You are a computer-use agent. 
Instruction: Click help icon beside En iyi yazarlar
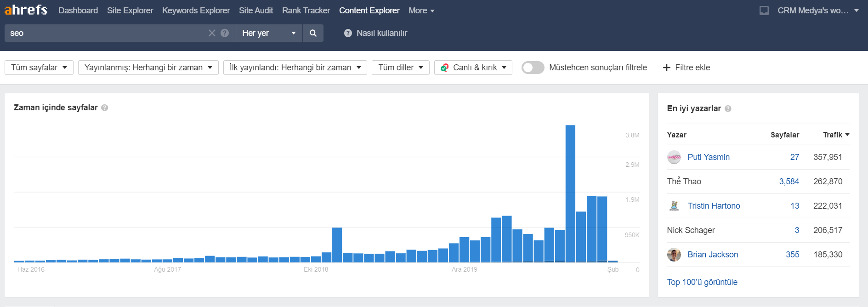pyautogui.click(x=728, y=109)
